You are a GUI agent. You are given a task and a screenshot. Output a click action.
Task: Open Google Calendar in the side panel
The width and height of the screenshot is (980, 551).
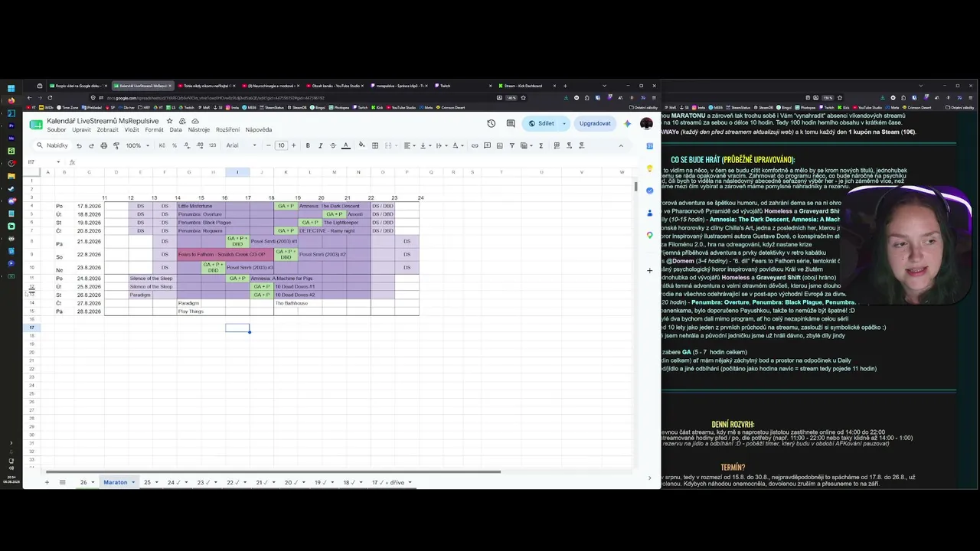click(649, 145)
